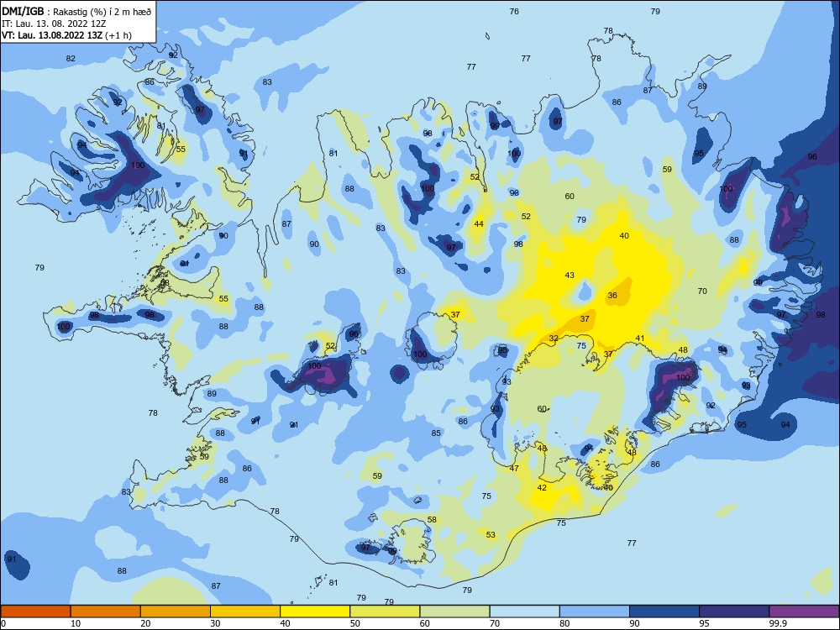840x630 pixels.
Task: Click the 'VT: Lau. 13.08.2022 13Z (+1 h)' line
Action: click(x=66, y=35)
